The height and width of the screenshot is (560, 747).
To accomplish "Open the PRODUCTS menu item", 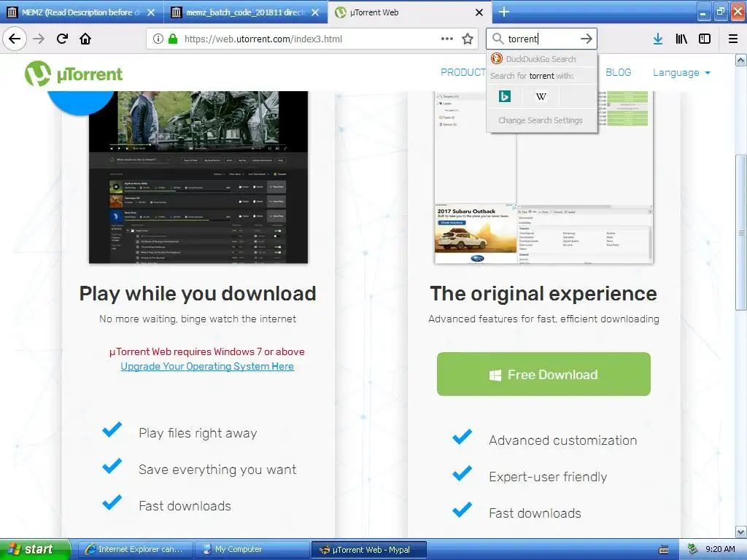I will click(463, 72).
